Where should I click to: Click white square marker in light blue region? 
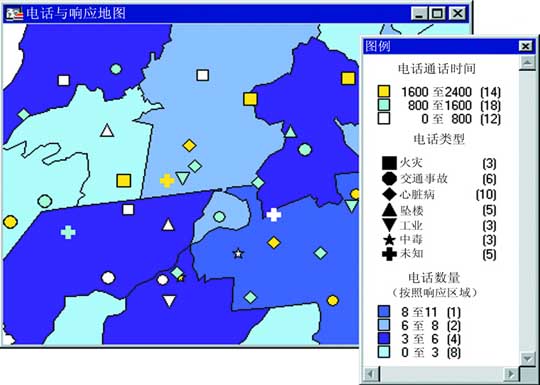[x=202, y=75]
